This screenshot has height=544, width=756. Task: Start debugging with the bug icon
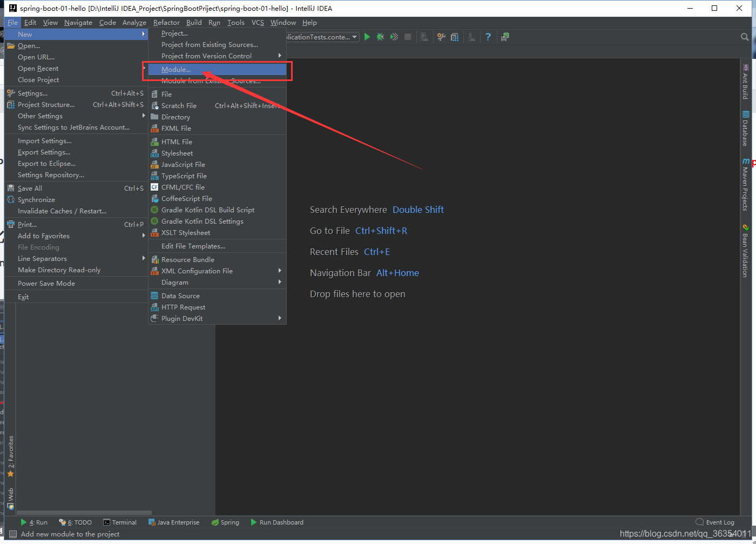(381, 37)
